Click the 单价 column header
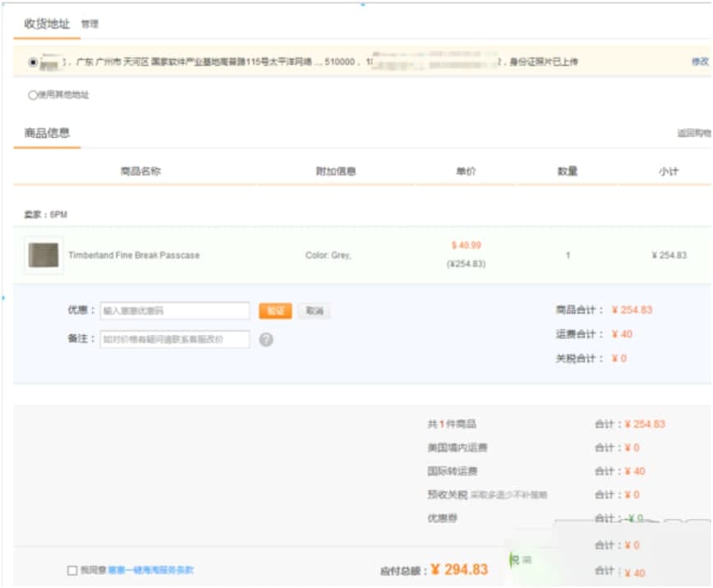Image resolution: width=713 pixels, height=588 pixels. 466,171
